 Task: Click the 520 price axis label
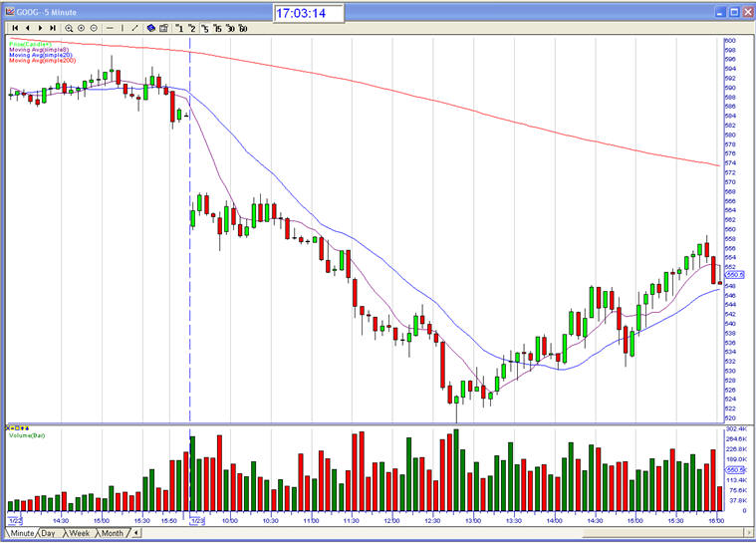730,418
